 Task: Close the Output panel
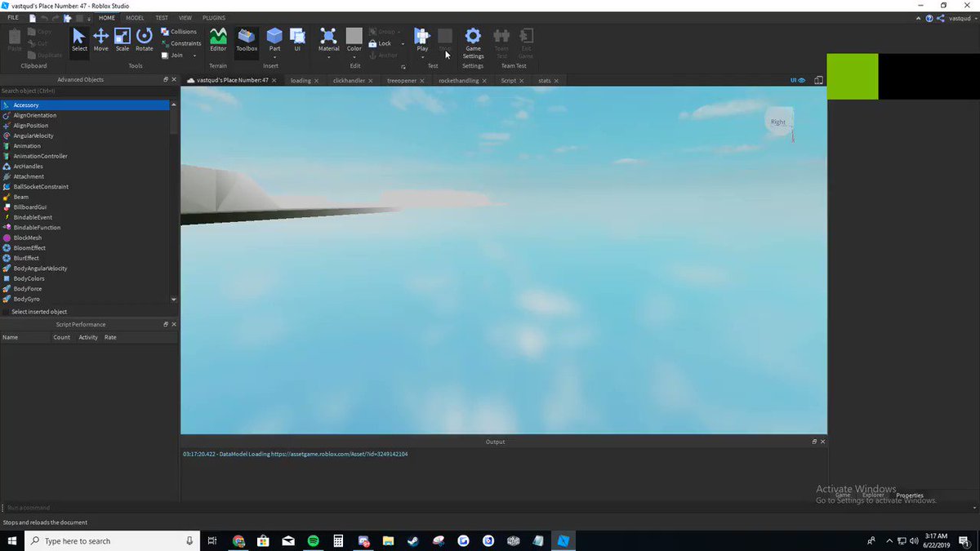click(822, 442)
